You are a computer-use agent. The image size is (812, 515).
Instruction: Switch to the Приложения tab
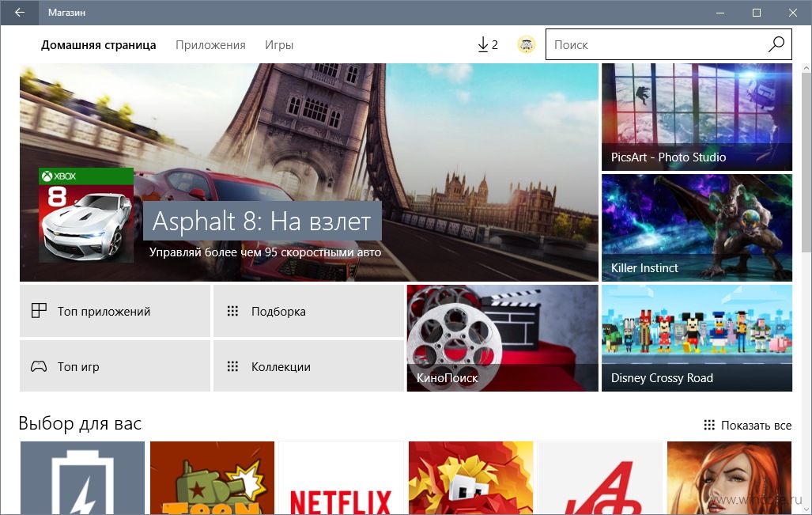coord(210,45)
